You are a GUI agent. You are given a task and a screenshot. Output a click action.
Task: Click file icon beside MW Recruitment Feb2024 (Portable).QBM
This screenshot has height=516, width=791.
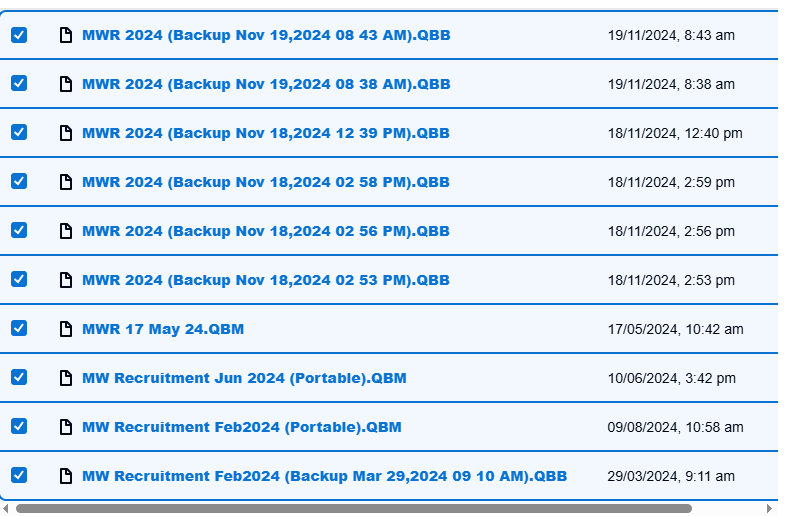click(x=66, y=427)
